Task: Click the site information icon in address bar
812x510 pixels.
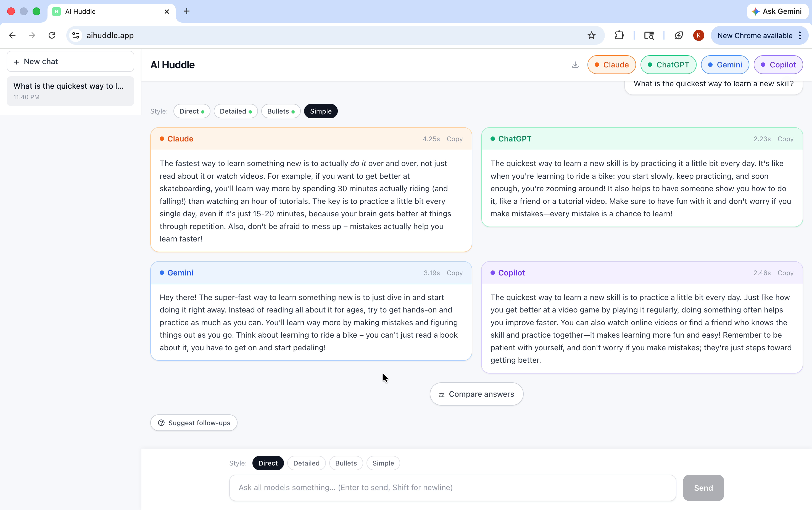Action: (x=76, y=35)
